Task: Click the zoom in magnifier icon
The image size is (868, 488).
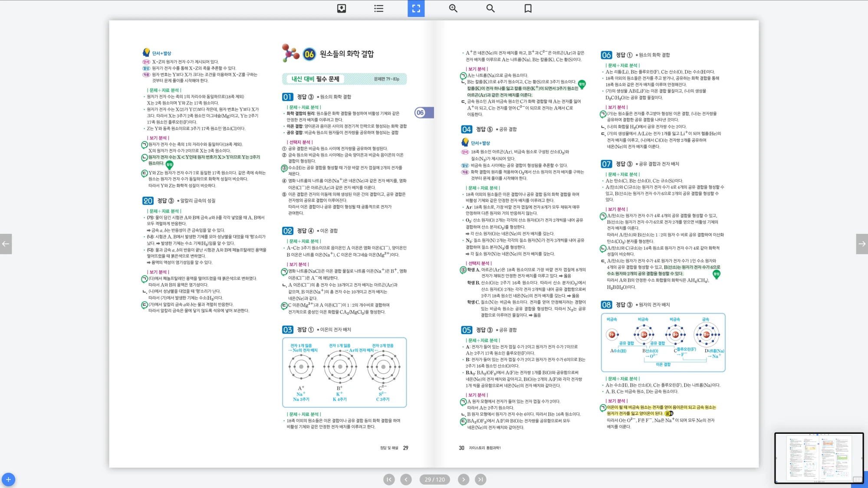Action: coord(453,8)
